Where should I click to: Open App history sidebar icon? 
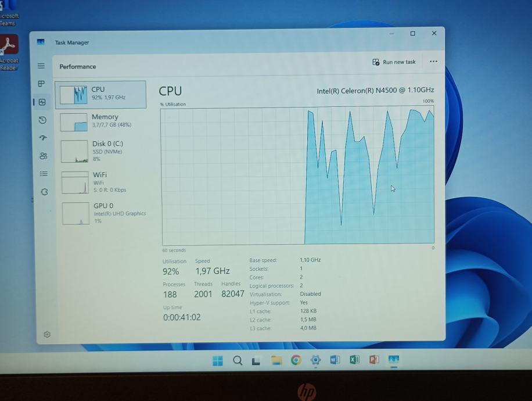coord(42,120)
